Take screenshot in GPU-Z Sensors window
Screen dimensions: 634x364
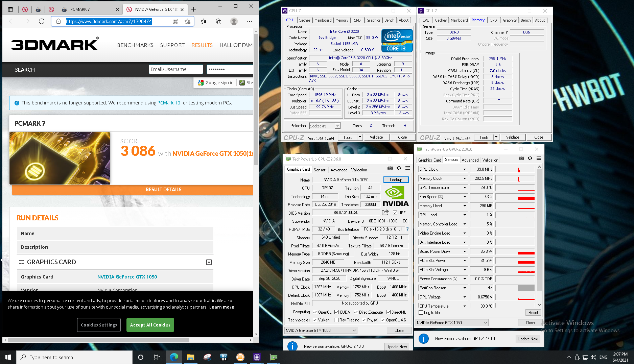point(521,158)
